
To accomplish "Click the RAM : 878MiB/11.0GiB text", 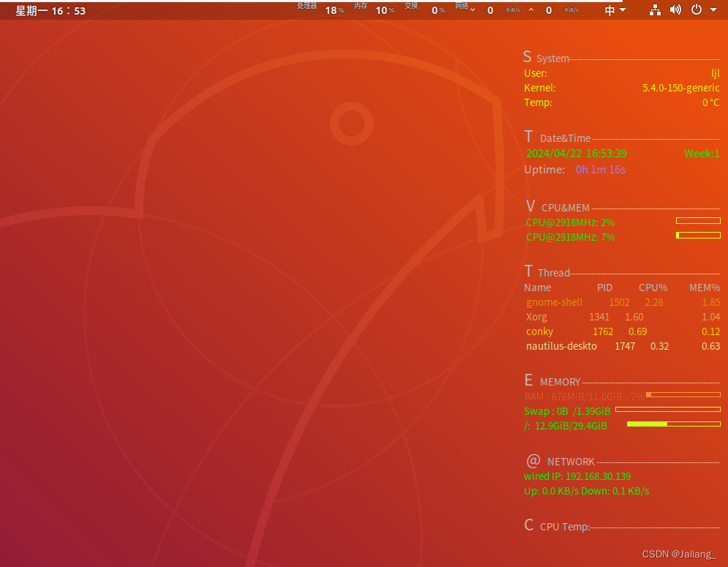I will coord(585,397).
